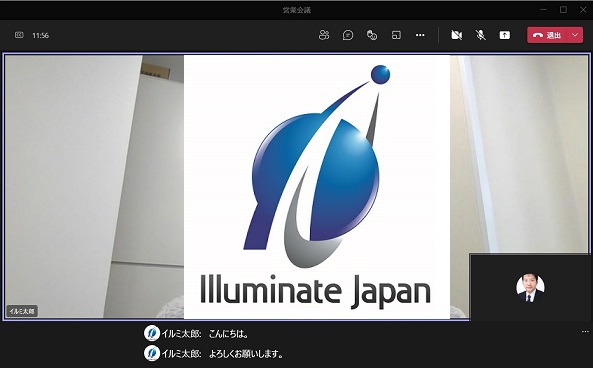Click the window title 営業会議

coord(297,10)
